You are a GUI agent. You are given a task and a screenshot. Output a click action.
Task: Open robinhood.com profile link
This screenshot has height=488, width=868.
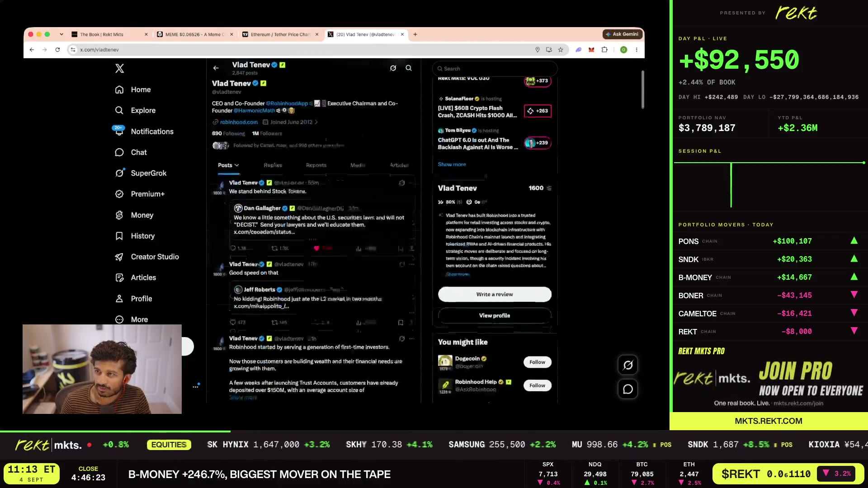239,122
